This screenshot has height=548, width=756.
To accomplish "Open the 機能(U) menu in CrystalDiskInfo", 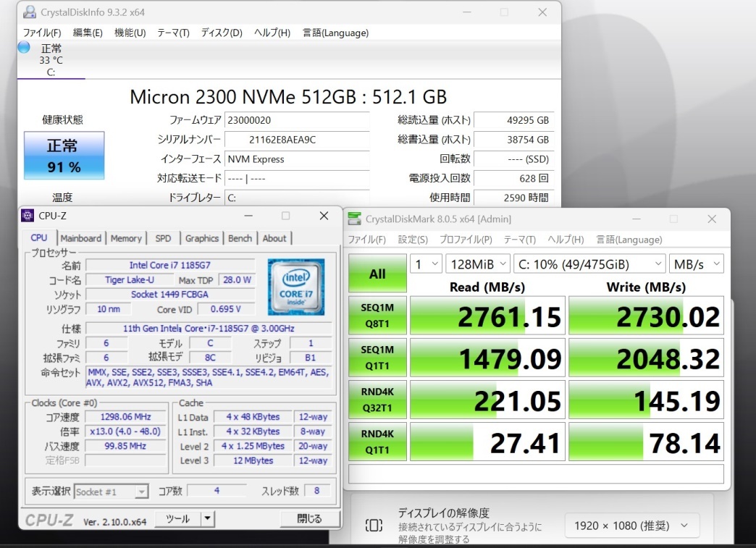I will click(x=130, y=33).
